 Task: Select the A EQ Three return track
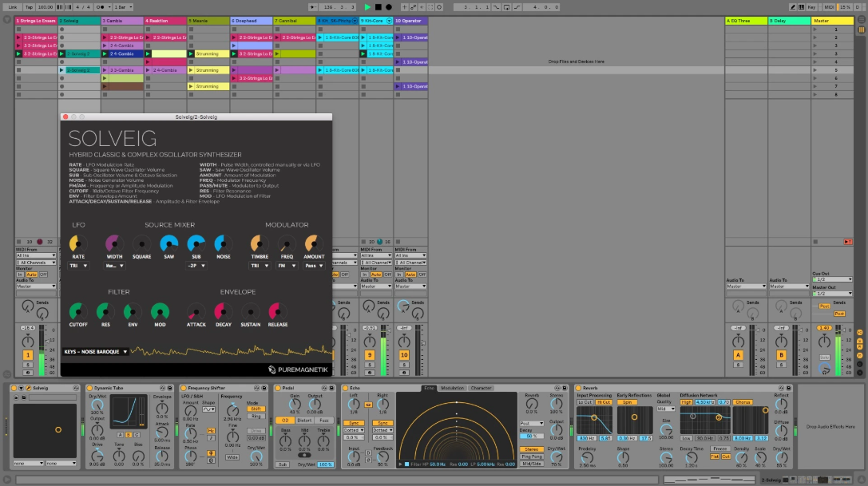pos(746,21)
